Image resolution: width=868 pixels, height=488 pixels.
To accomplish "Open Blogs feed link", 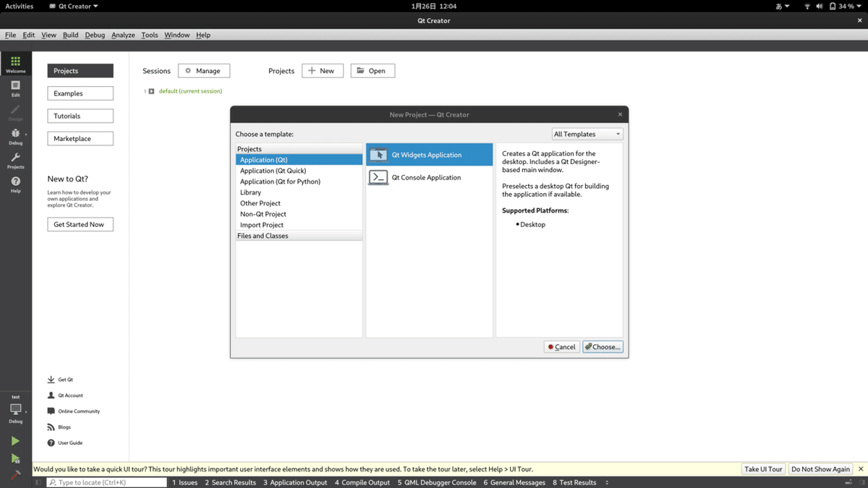I will pyautogui.click(x=59, y=427).
